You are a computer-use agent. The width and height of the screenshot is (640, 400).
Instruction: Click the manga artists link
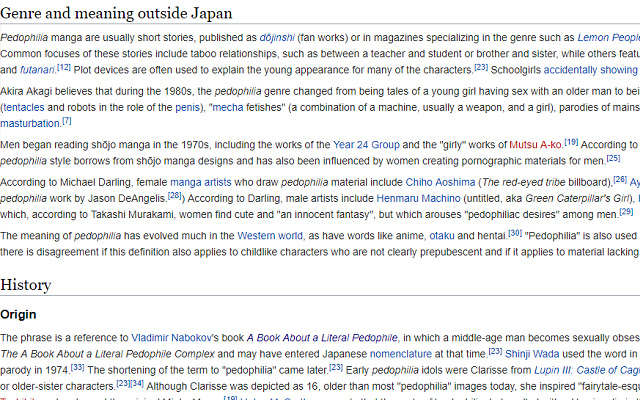click(x=199, y=182)
